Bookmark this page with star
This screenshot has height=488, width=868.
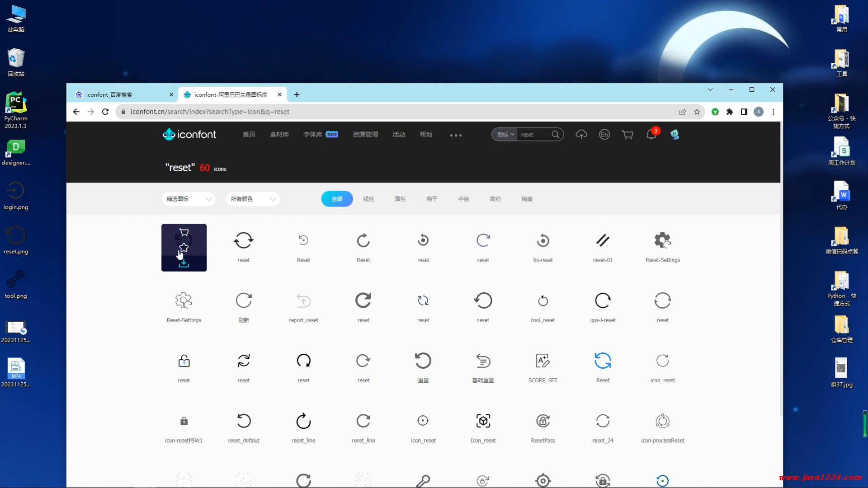coord(697,112)
